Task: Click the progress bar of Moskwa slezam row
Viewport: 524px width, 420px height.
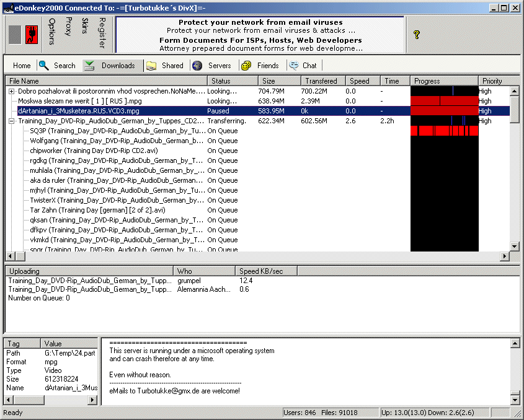Action: 445,101
